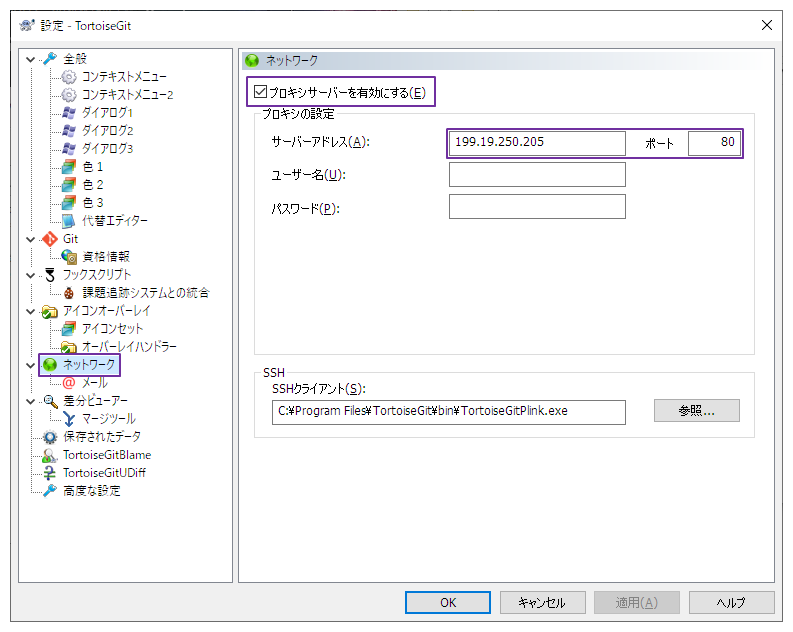Click the OK button
Viewport: 793px width, 632px height.
pyautogui.click(x=448, y=603)
